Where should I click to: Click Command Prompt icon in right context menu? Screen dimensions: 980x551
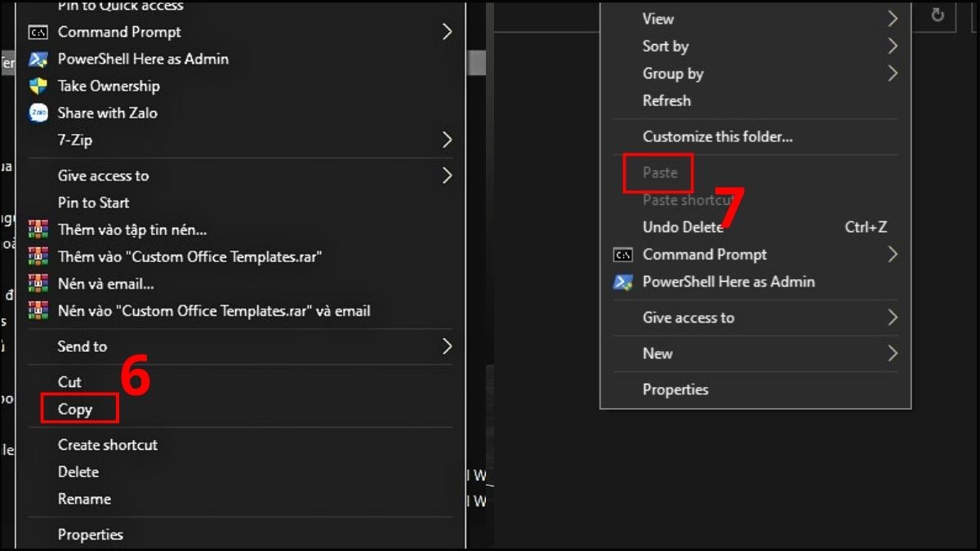pyautogui.click(x=623, y=255)
